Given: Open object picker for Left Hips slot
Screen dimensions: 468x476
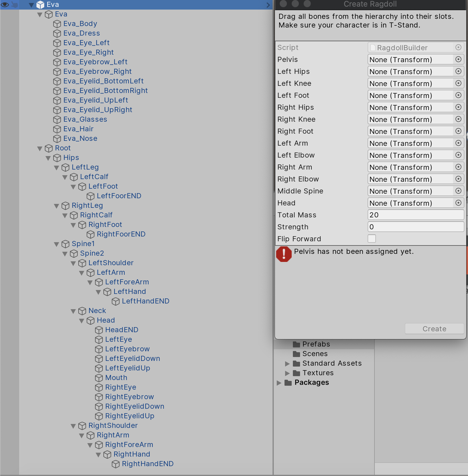Looking at the screenshot, I should pos(458,71).
